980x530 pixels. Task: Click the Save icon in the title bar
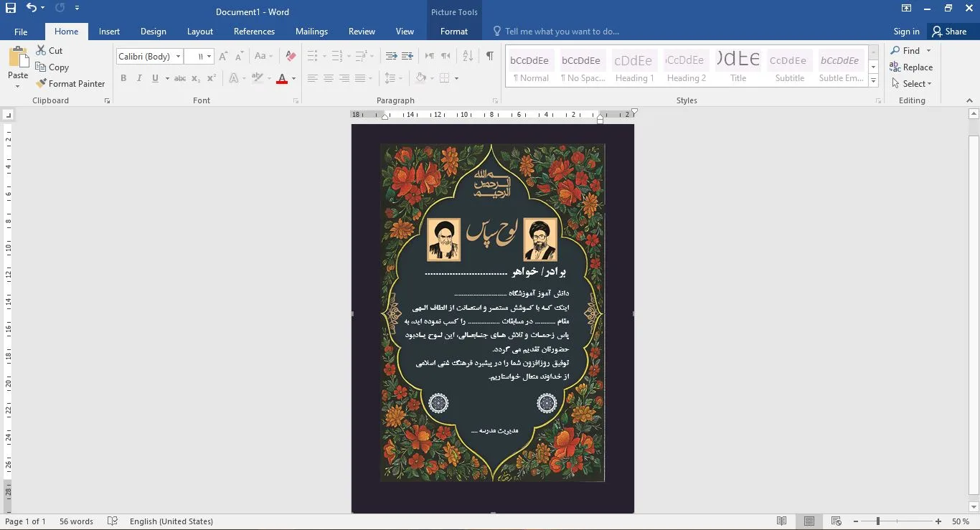[10, 9]
